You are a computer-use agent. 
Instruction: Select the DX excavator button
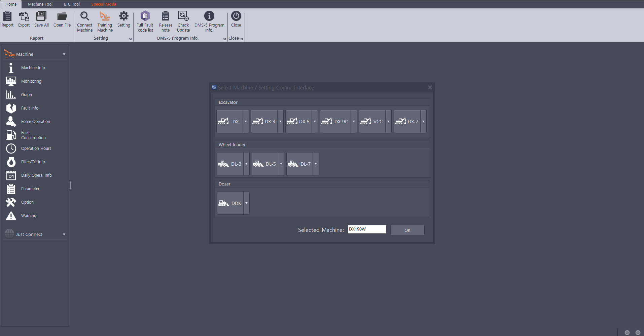(x=230, y=122)
